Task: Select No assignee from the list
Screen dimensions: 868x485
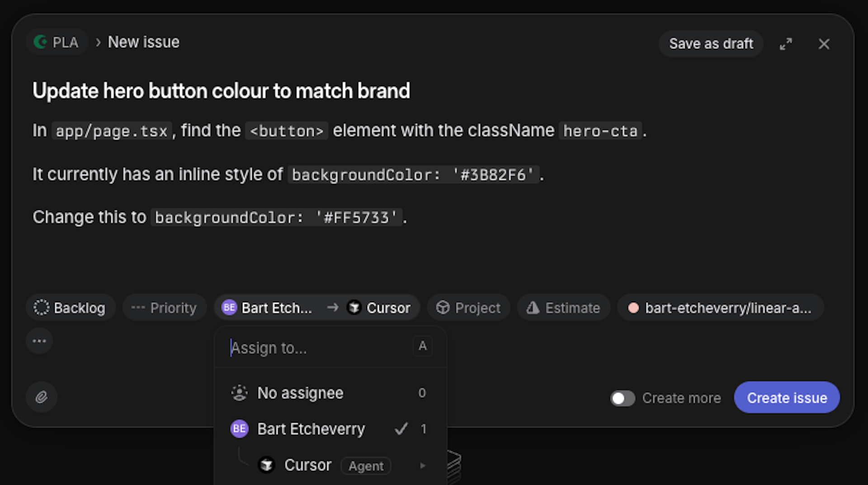Action: pyautogui.click(x=300, y=393)
